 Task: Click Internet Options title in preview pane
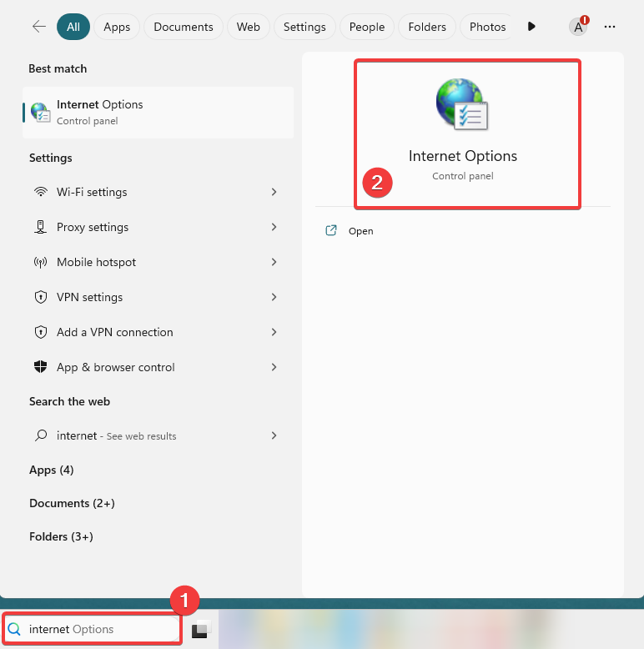click(x=463, y=156)
